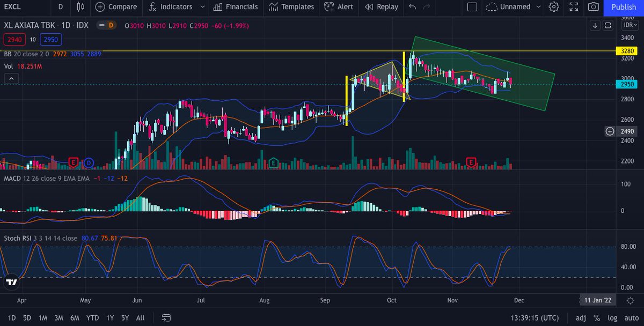Open the candlestick chart style menu
644x326 pixels.
[80, 7]
